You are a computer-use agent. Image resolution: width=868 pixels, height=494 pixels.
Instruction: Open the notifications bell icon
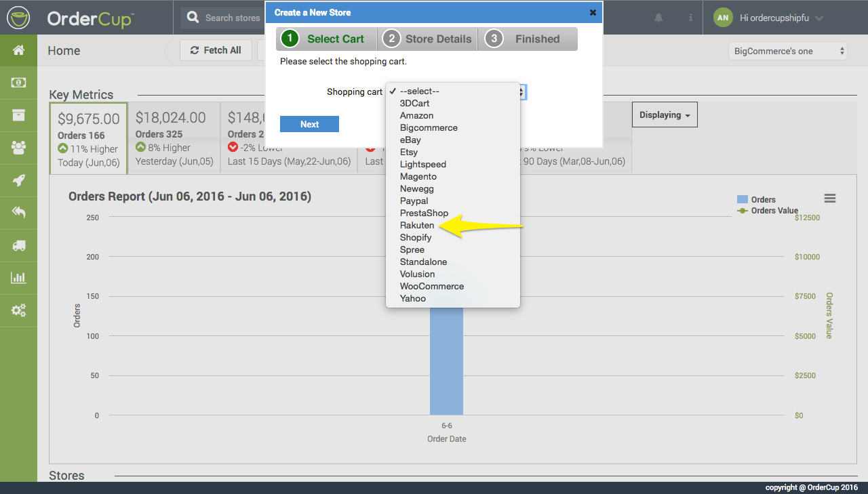[x=659, y=18]
